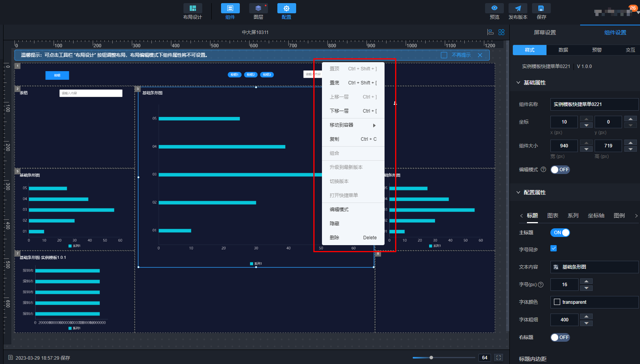
Task: Toggle the 编辑模式 OFF switch
Action: [x=560, y=170]
